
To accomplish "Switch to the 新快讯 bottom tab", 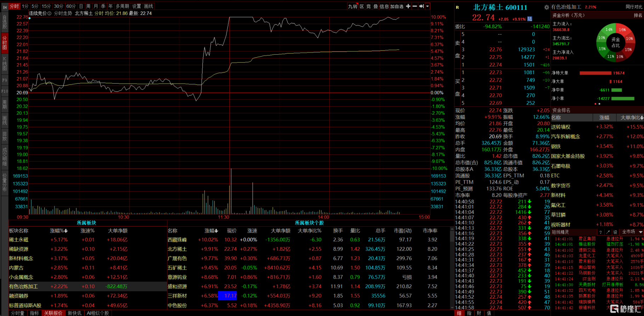I will (x=74, y=313).
